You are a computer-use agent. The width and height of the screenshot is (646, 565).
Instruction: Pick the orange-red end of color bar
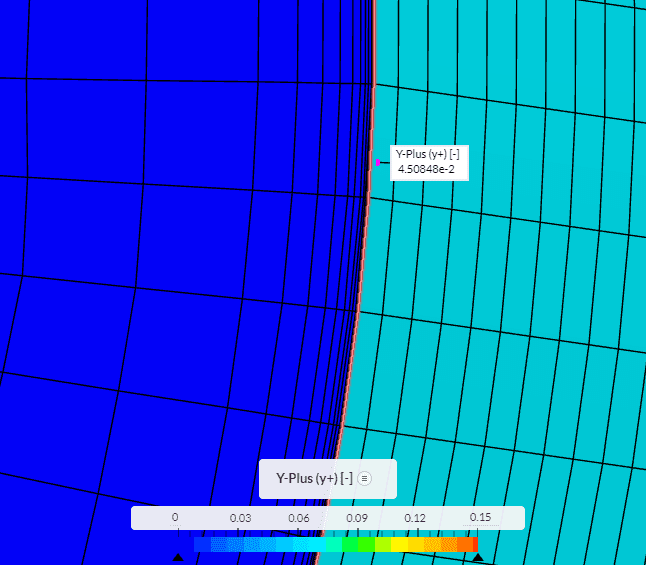[470, 545]
